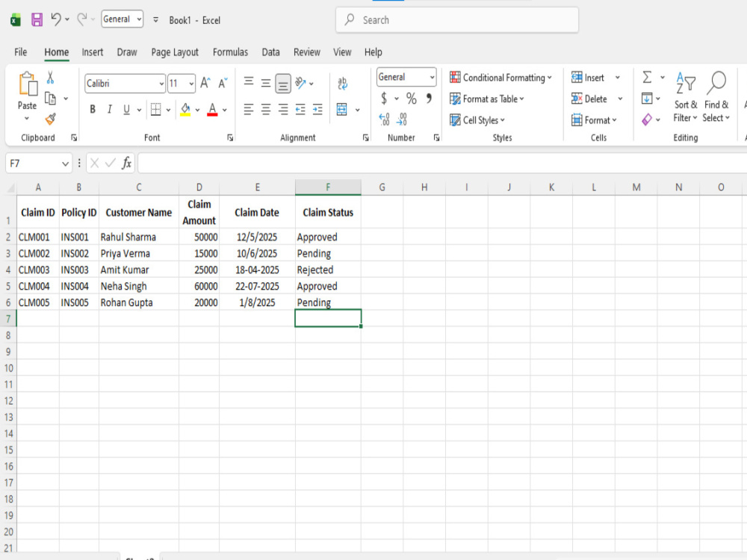Click the Fill down arrow icon

[647, 99]
